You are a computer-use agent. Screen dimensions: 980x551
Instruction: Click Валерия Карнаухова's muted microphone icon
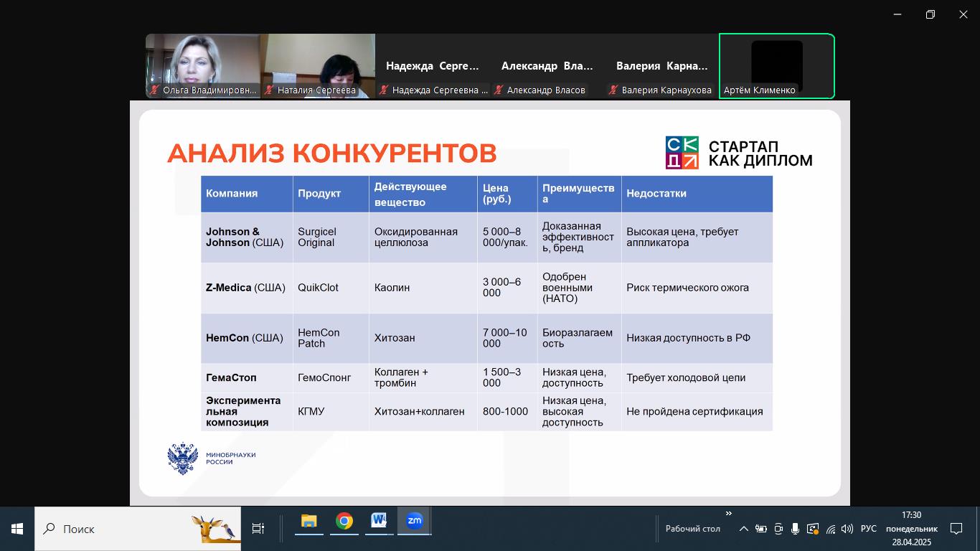pyautogui.click(x=613, y=90)
